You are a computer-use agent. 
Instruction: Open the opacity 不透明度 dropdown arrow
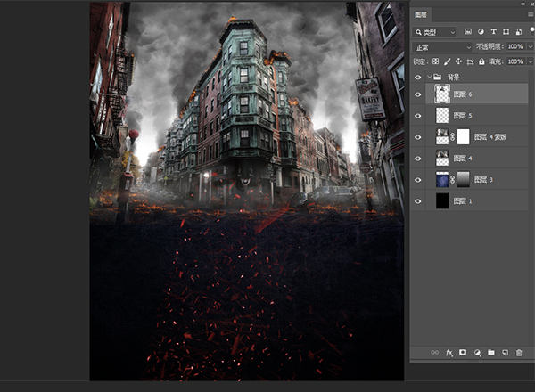[x=530, y=46]
